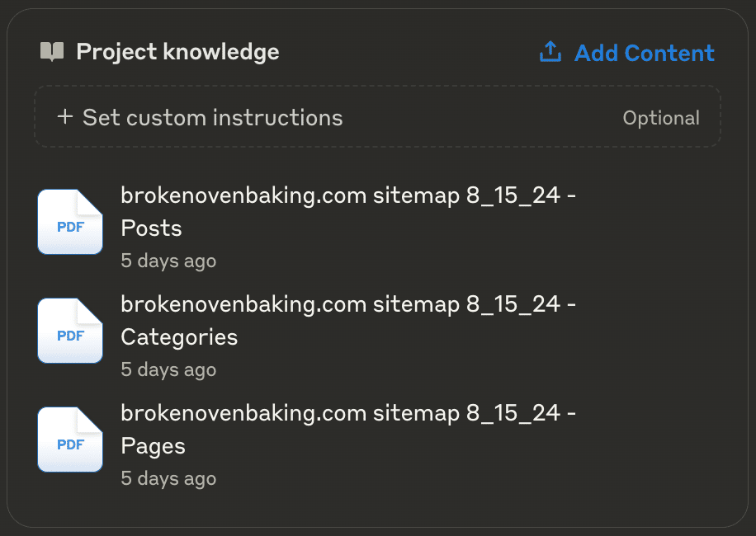Open the PDF icon for the Posts sitemap

70,222
